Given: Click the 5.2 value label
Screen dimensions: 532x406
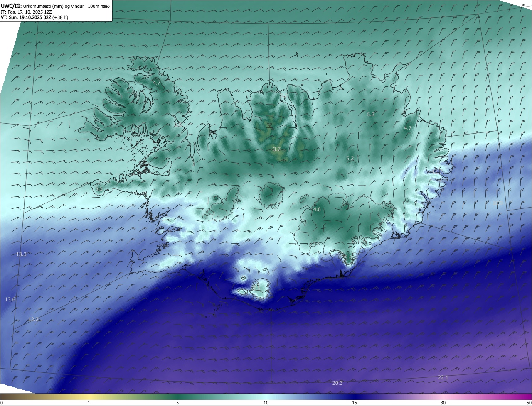Looking at the screenshot, I should point(350,159).
